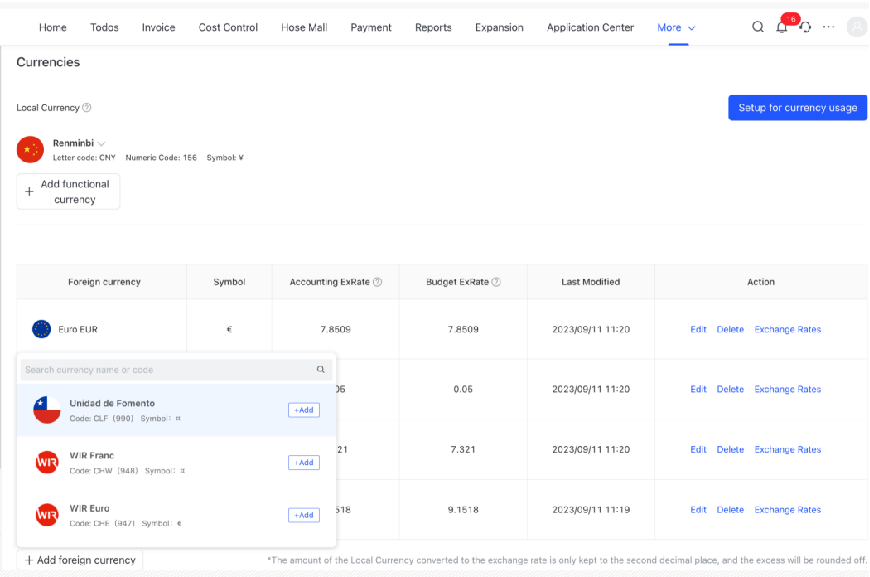Viewport: 870px width, 577px height.
Task: Click the Local Currency help icon
Action: 87,108
